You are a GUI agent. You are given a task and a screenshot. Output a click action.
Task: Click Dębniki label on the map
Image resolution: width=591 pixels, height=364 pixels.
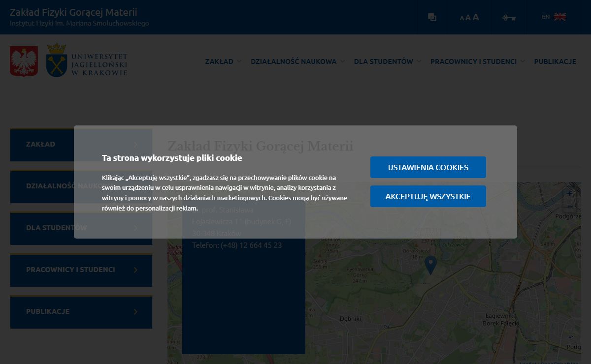pyautogui.click(x=350, y=319)
